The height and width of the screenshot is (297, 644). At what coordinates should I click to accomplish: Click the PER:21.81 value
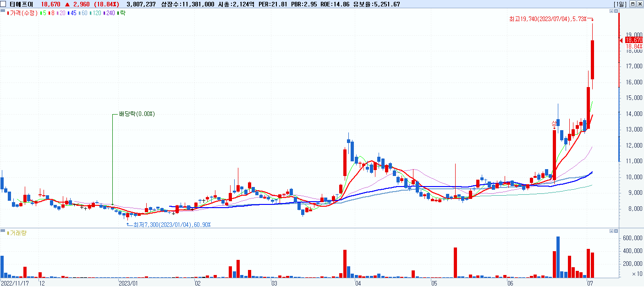pyautogui.click(x=273, y=4)
